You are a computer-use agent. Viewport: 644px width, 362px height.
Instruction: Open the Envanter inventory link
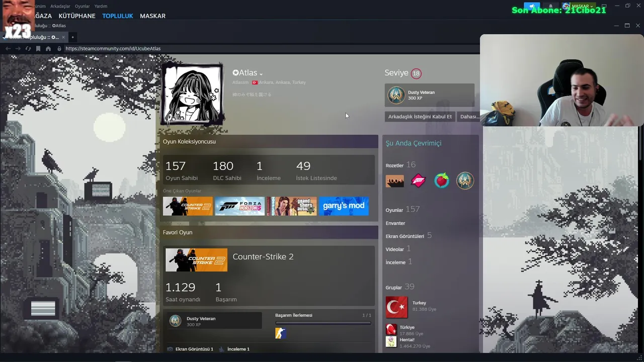pyautogui.click(x=395, y=223)
